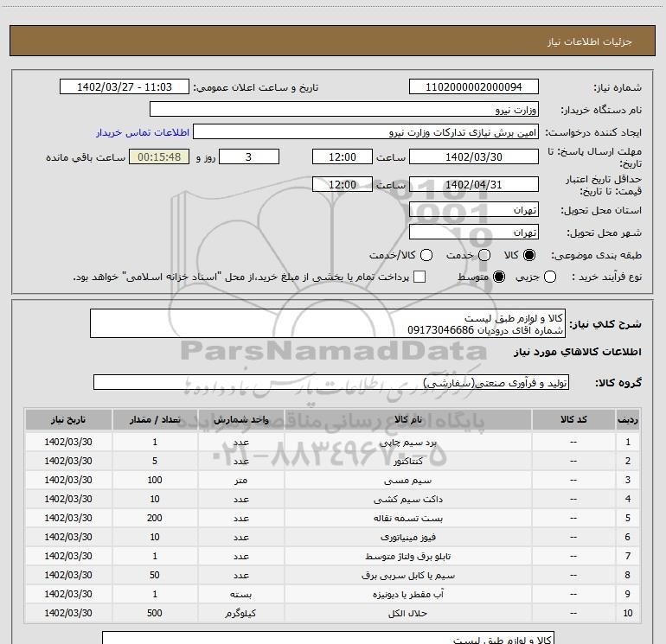Click the unit بسته in آب مقطر row
This screenshot has width=666, height=644.
click(240, 594)
